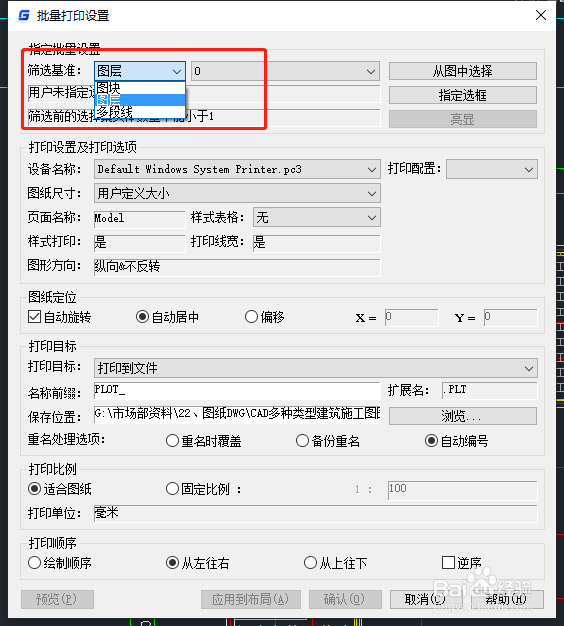Click the 确认(O) button
Viewport: 564px width, 626px height.
345,599
